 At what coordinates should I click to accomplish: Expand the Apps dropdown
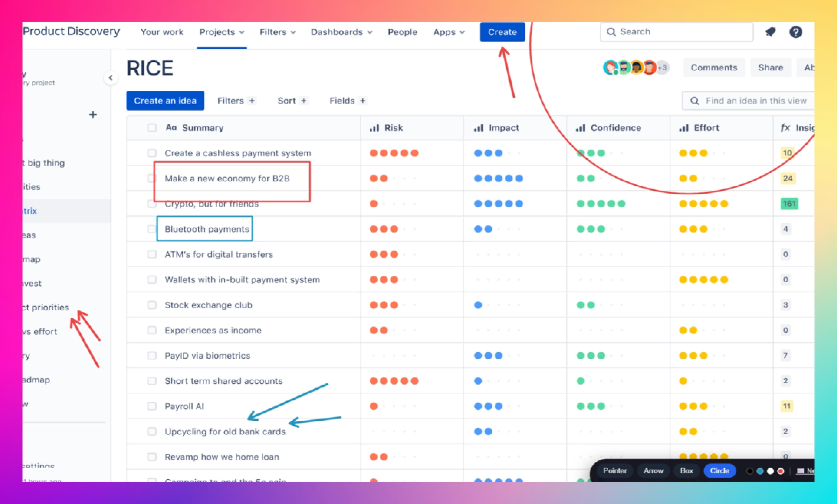click(x=449, y=32)
